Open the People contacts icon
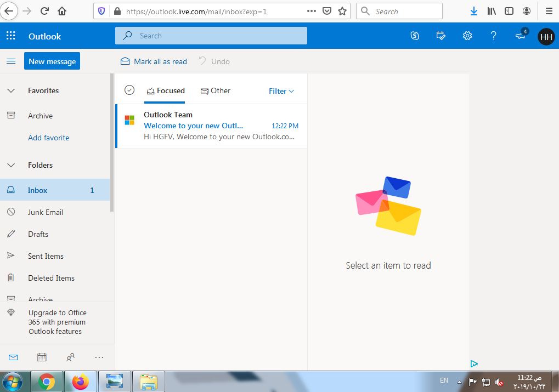The height and width of the screenshot is (392, 559). (x=70, y=357)
